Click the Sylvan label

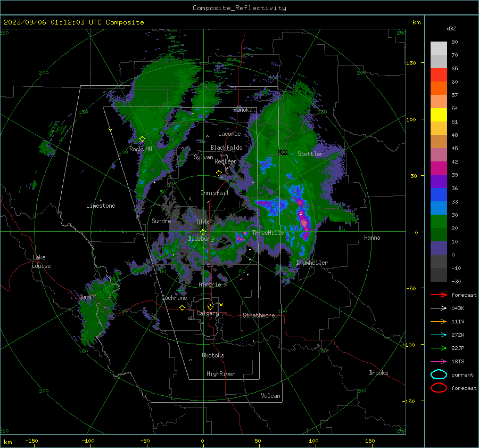[x=203, y=158]
